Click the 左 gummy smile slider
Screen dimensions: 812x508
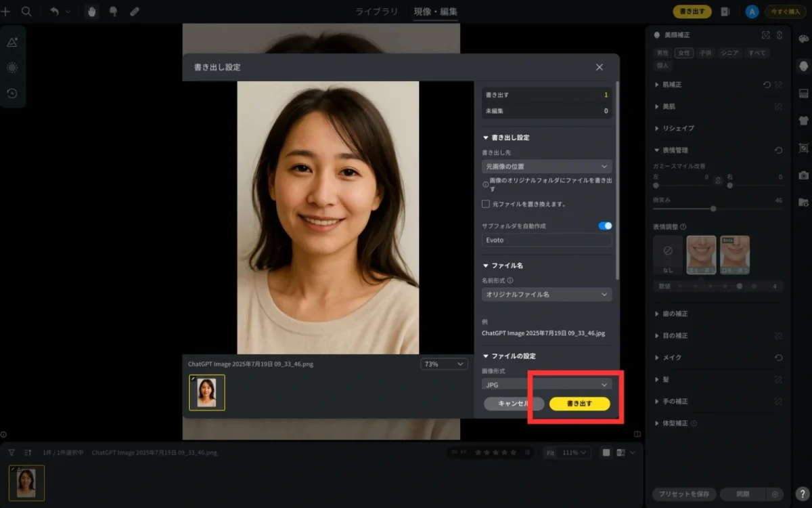click(681, 185)
